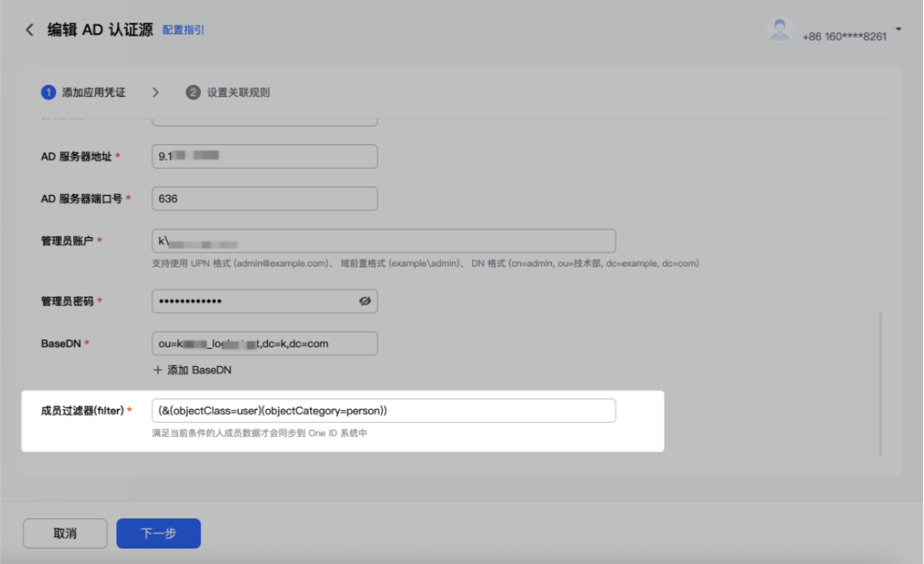Click the AD 服务器端口号 field showing 636
Screen dimensions: 924x564
[265, 199]
